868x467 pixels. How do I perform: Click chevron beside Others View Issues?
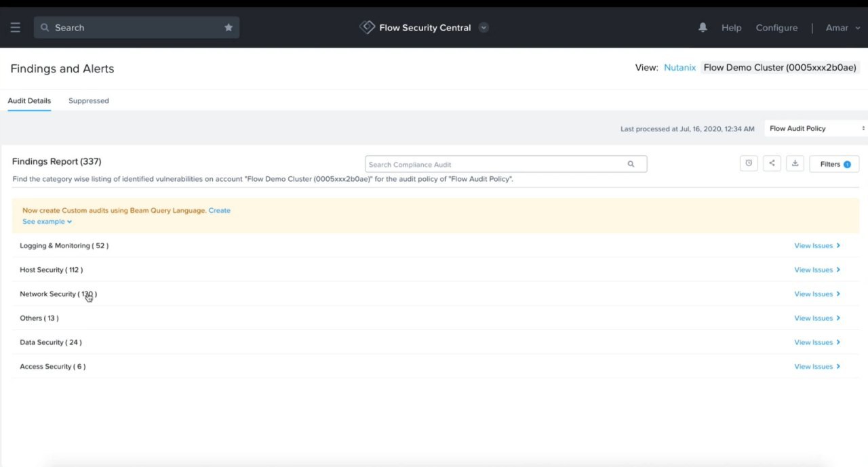[839, 318]
